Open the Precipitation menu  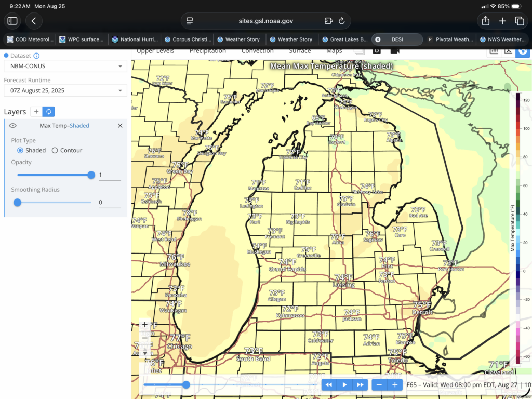(207, 51)
